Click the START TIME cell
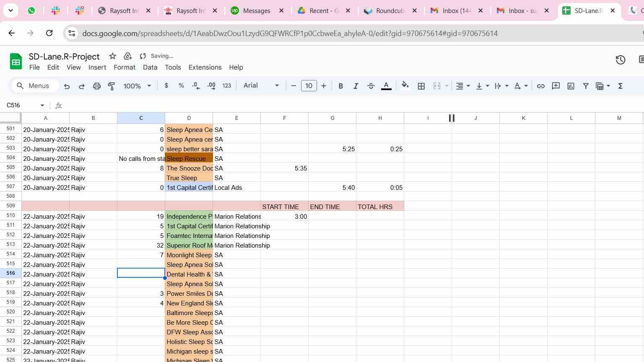The height and width of the screenshot is (362, 644). coord(284,207)
